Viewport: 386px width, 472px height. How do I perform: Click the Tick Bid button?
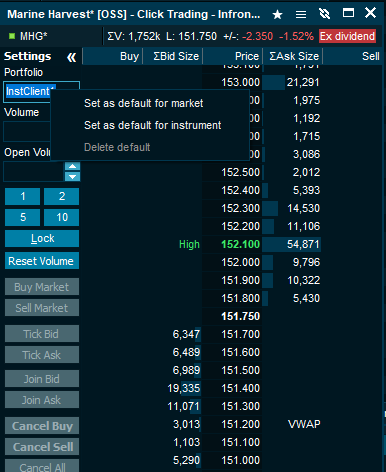pyautogui.click(x=42, y=334)
